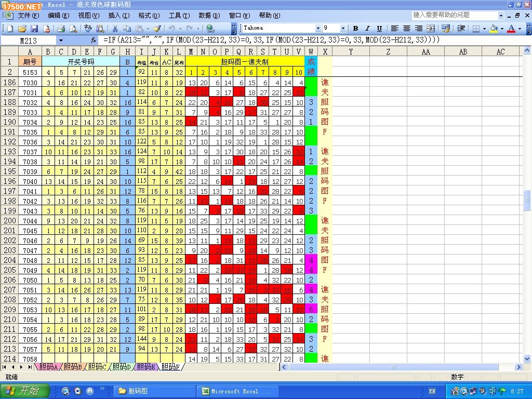Select column header Y
This screenshot has width=532, height=399.
(x=351, y=52)
